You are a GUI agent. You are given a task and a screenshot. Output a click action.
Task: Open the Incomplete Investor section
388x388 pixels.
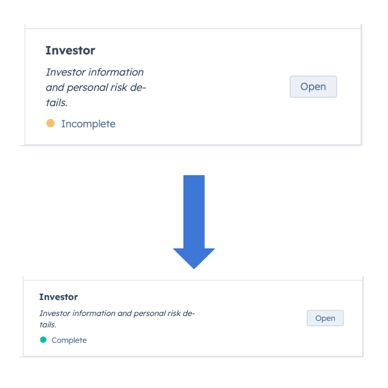tap(313, 87)
